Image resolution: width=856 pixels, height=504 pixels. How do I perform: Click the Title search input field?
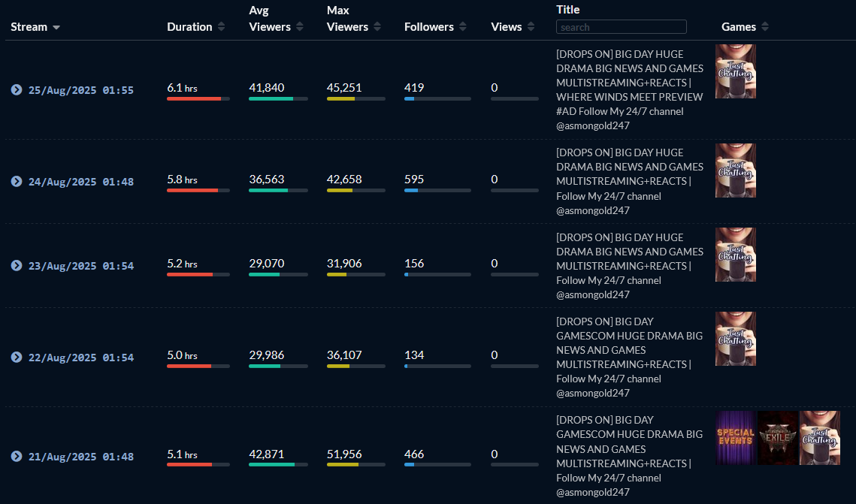(621, 27)
